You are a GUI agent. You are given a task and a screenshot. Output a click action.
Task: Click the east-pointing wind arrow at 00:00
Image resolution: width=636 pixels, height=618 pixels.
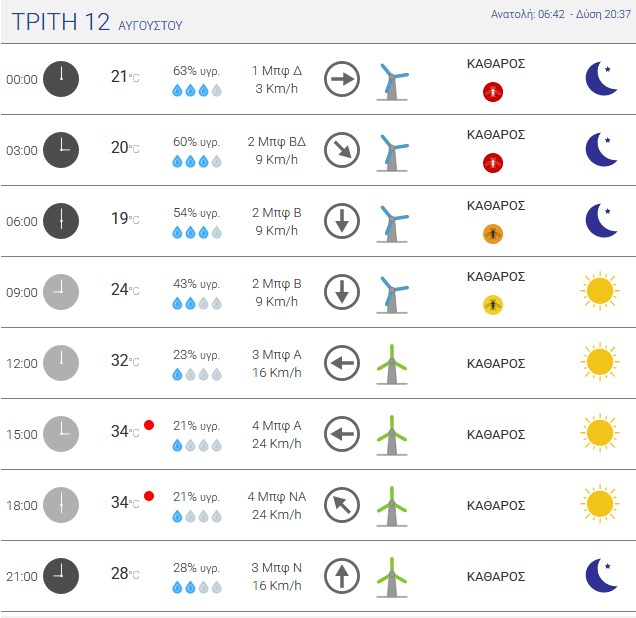342,79
